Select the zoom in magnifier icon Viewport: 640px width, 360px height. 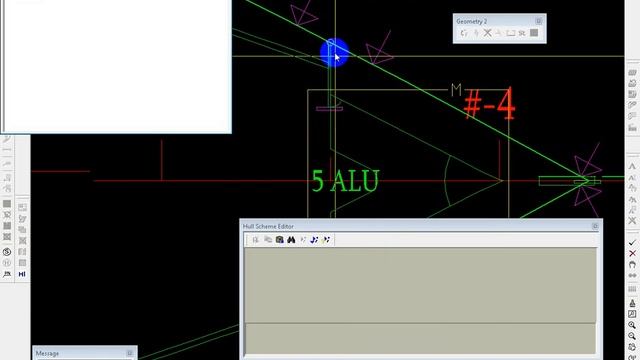(632, 325)
